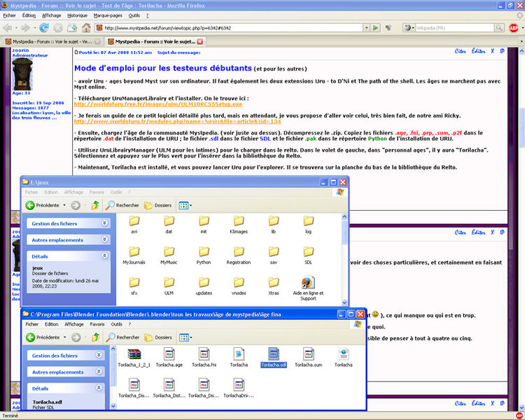Select the Torilacha.fni file
This screenshot has height=420, width=525.
204,358
